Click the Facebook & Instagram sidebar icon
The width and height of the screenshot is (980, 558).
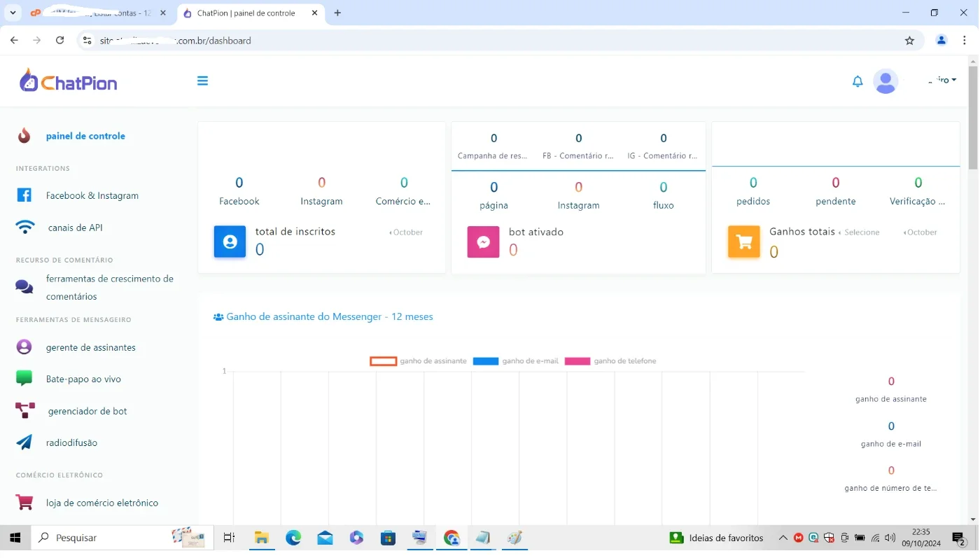24,195
